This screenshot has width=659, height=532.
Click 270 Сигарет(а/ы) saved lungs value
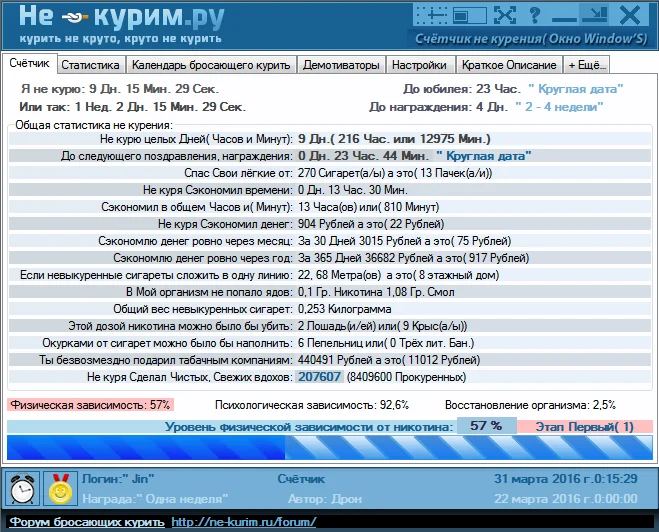coord(395,173)
